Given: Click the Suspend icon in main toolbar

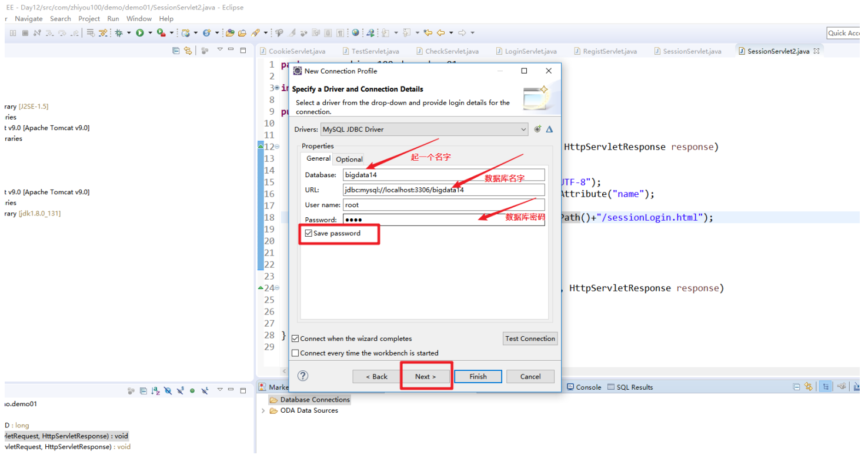Looking at the screenshot, I should click(13, 33).
